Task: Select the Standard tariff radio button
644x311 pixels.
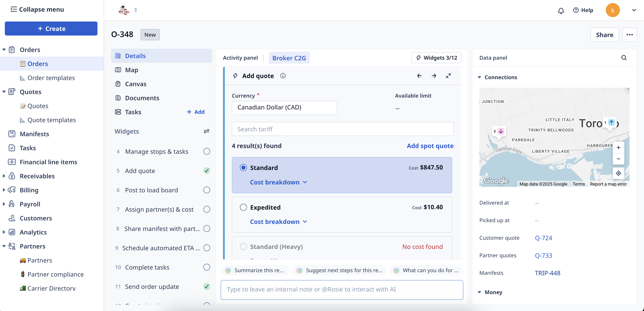Action: tap(243, 168)
